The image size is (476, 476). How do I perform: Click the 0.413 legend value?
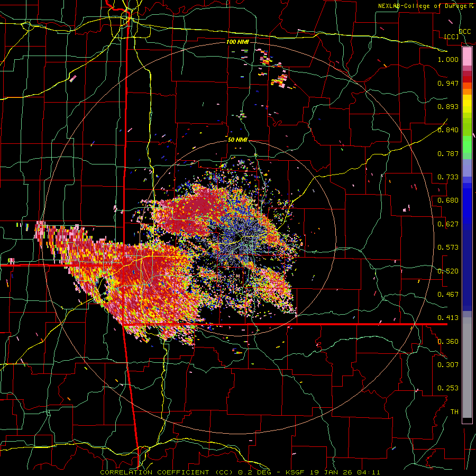[448, 318]
